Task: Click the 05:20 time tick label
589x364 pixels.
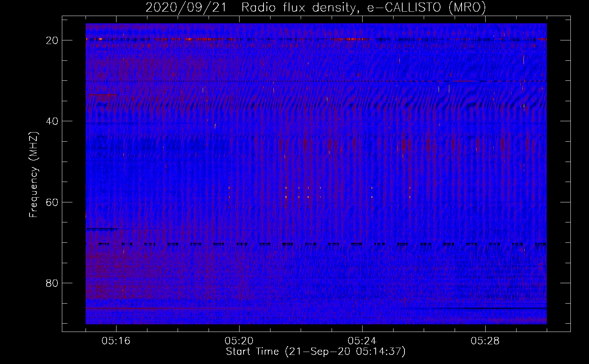Action: click(239, 341)
